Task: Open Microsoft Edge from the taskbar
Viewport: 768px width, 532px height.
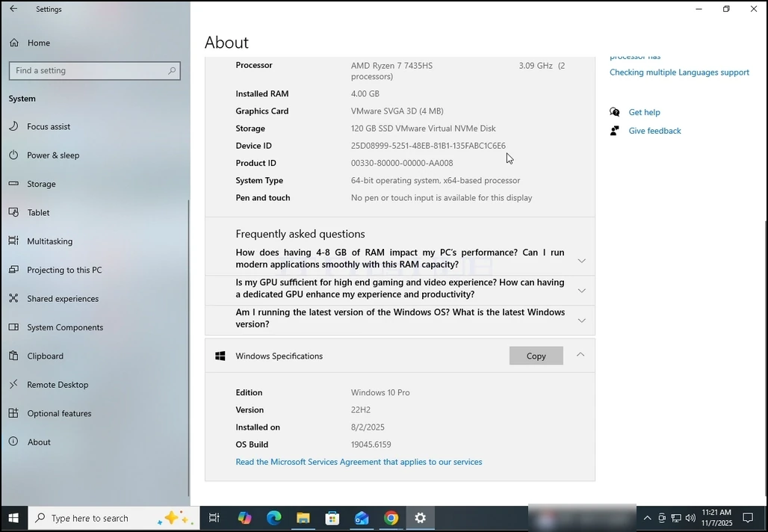Action: pos(273,519)
